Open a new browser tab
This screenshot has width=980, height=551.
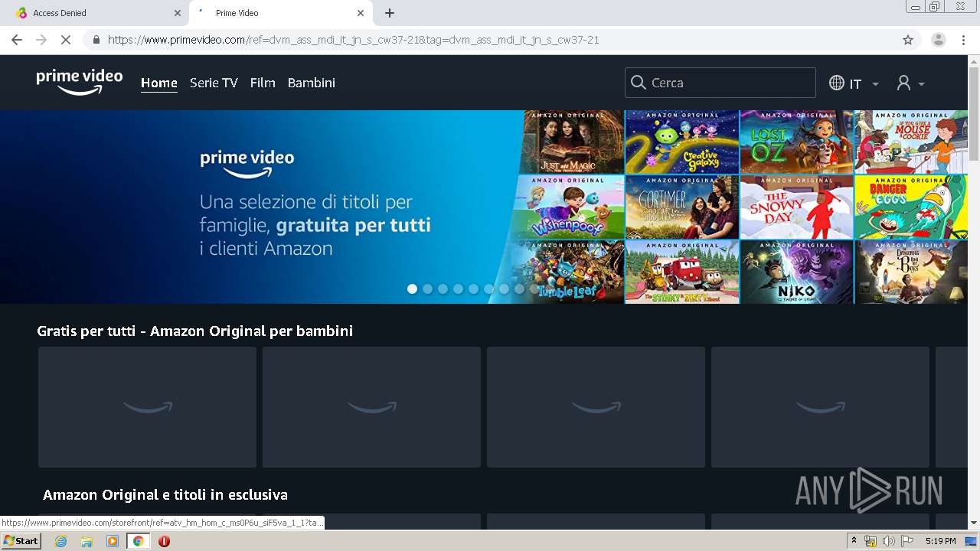[390, 13]
